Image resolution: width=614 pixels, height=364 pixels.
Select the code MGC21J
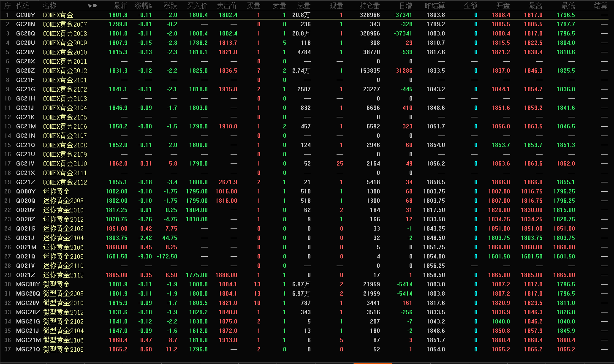(27, 331)
